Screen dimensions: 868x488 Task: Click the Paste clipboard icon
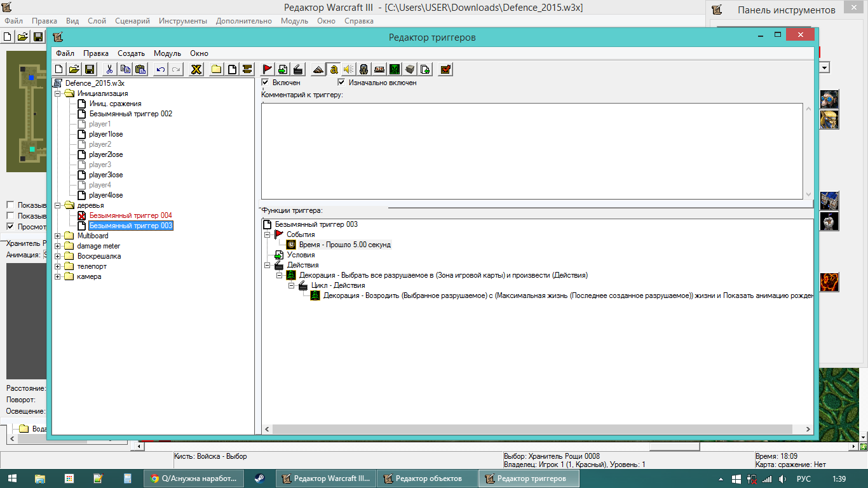click(140, 69)
